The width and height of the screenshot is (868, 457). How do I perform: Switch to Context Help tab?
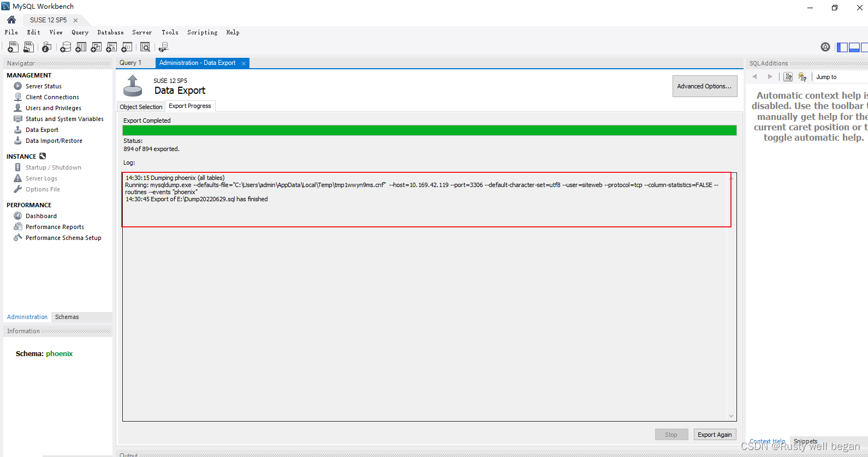[767, 441]
